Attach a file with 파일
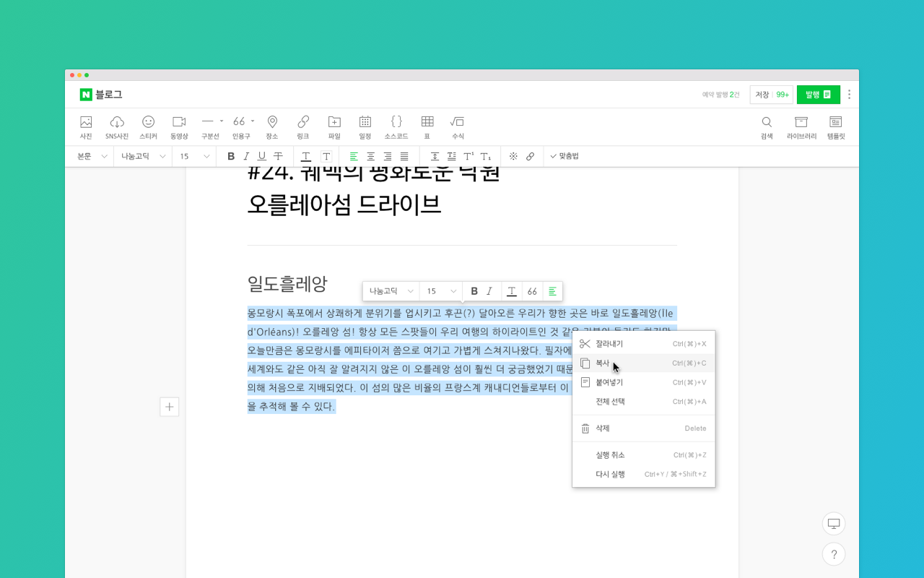The height and width of the screenshot is (578, 924). (334, 127)
